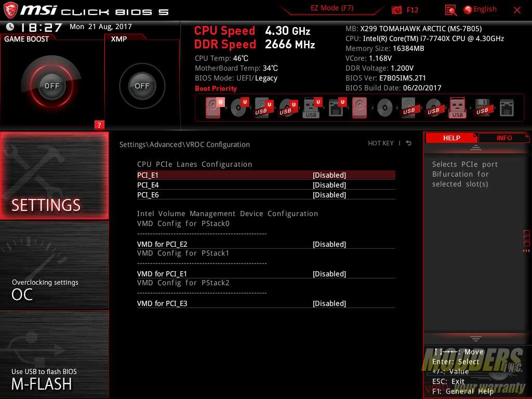Viewport: 532px width, 399px height.
Task: Select the UEFI network boot icon
Action: pyautogui.click(x=337, y=108)
